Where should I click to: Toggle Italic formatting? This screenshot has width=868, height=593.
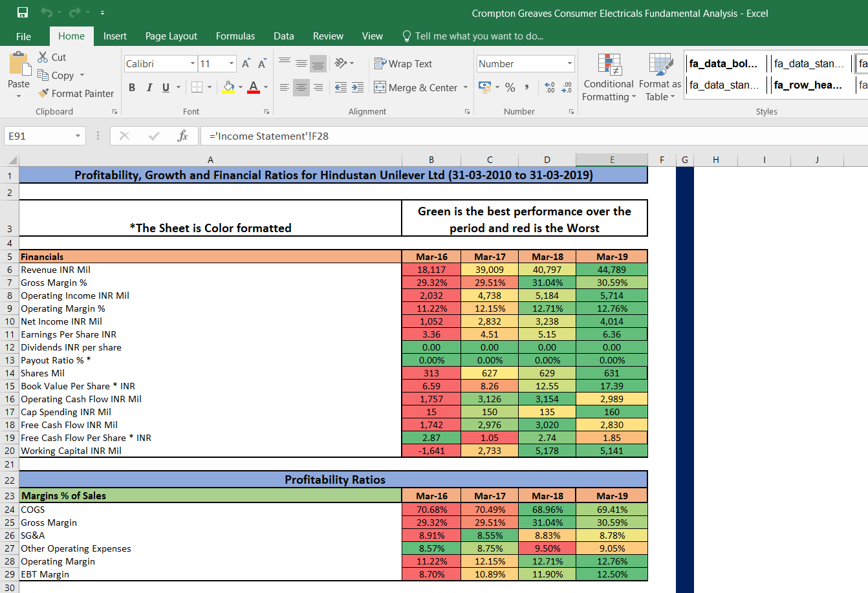(x=149, y=87)
